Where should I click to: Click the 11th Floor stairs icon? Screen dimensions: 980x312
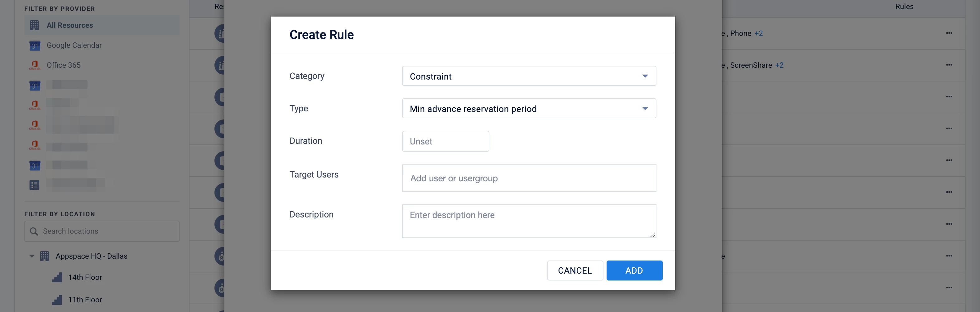57,300
